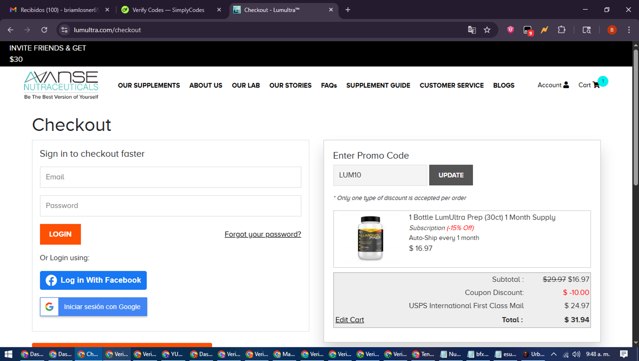Close the Checkout Lumultra tab
This screenshot has height=361, width=639.
pyautogui.click(x=331, y=10)
